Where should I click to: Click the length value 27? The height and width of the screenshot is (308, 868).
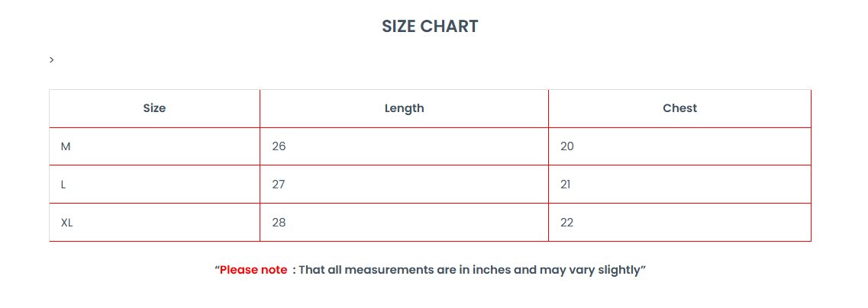pos(279,184)
